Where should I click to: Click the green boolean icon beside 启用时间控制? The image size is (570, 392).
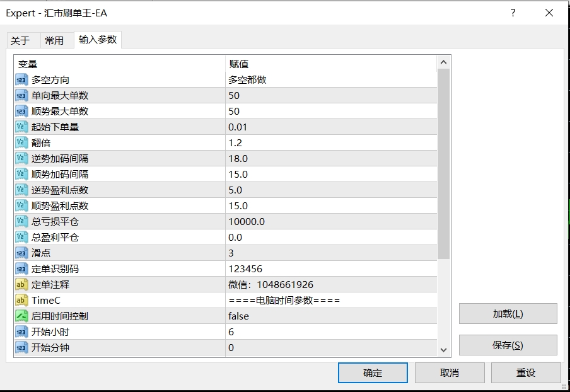click(21, 316)
